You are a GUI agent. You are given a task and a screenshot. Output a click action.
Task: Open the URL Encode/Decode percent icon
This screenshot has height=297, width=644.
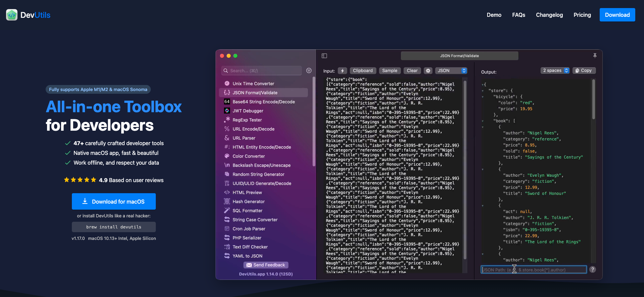coord(227,129)
